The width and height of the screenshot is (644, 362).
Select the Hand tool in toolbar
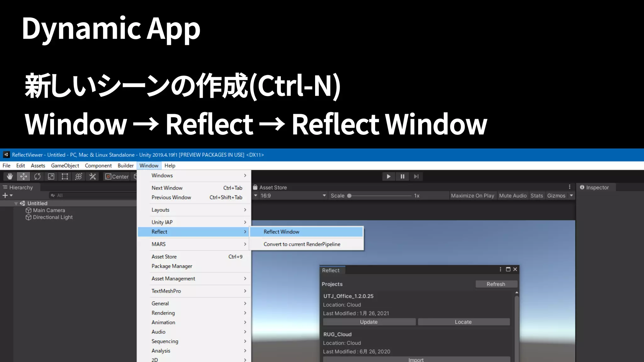click(10, 177)
